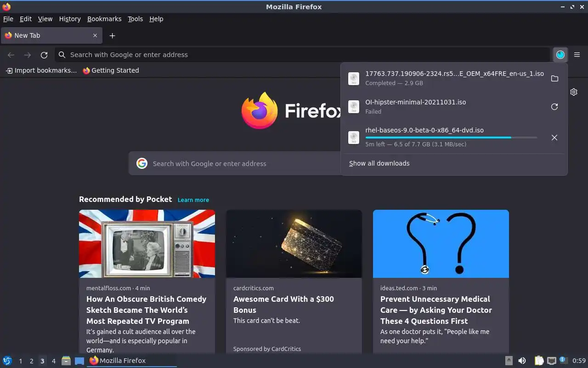
Task: Close the New Tab tab
Action: 95,35
